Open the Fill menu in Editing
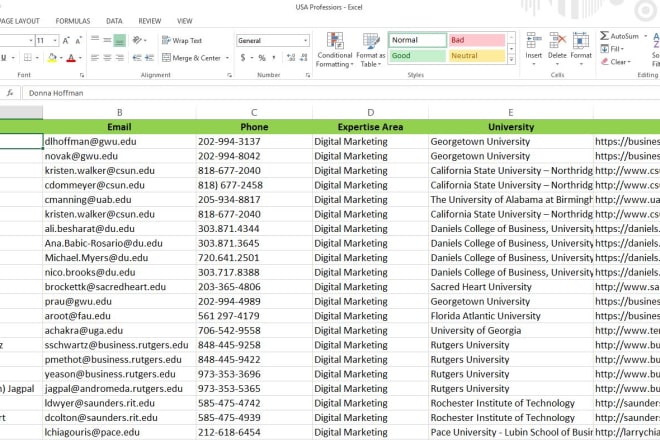This screenshot has height=440, width=660. click(x=612, y=49)
